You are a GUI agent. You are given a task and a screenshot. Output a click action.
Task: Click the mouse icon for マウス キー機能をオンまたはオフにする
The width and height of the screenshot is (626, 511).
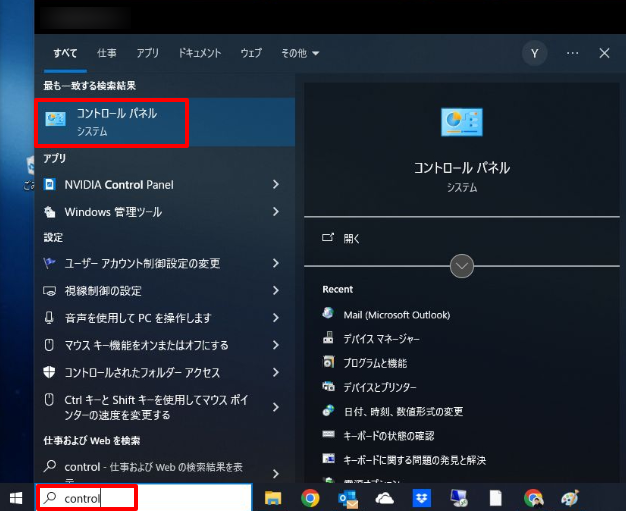pyautogui.click(x=49, y=345)
